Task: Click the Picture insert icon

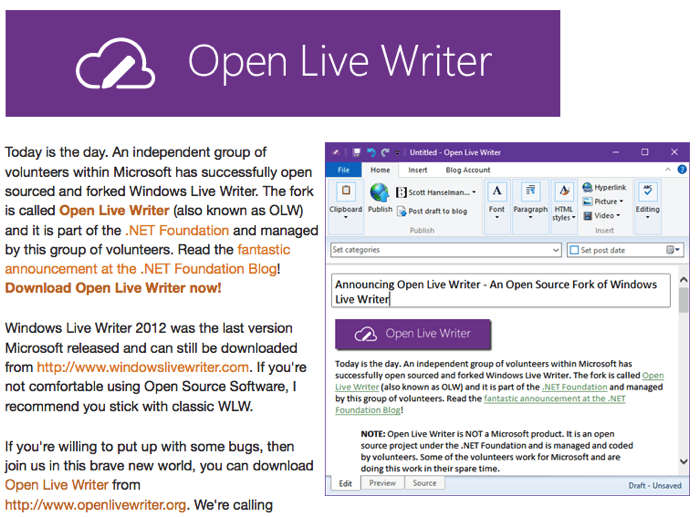Action: [588, 202]
